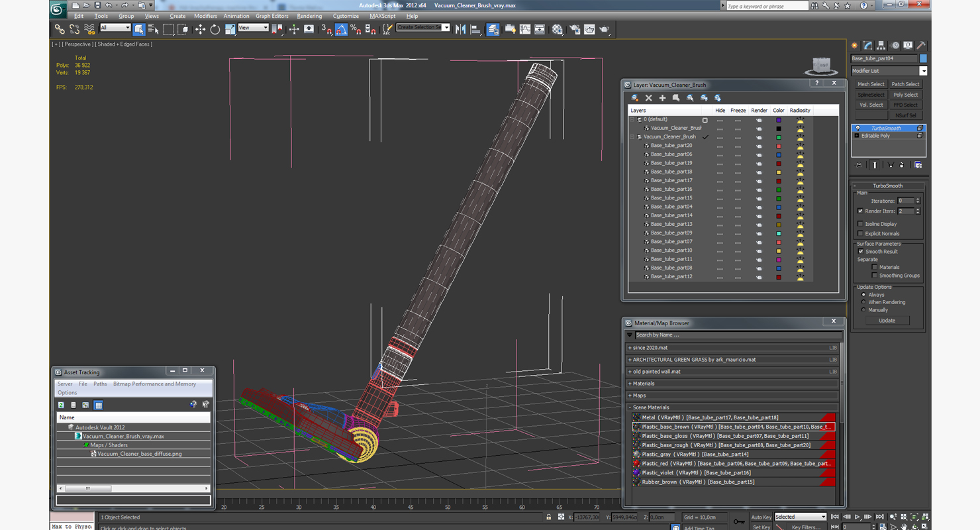Viewport: 980px width, 530px height.
Task: Refresh the Asset Tracking list
Action: point(61,405)
